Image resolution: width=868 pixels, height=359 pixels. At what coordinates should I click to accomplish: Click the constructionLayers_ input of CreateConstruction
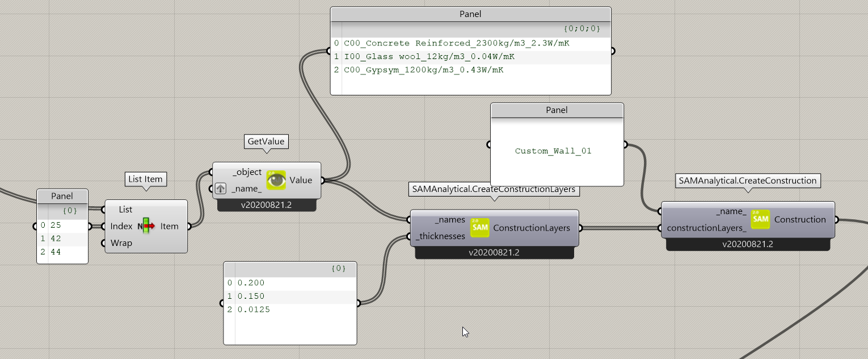coord(706,228)
